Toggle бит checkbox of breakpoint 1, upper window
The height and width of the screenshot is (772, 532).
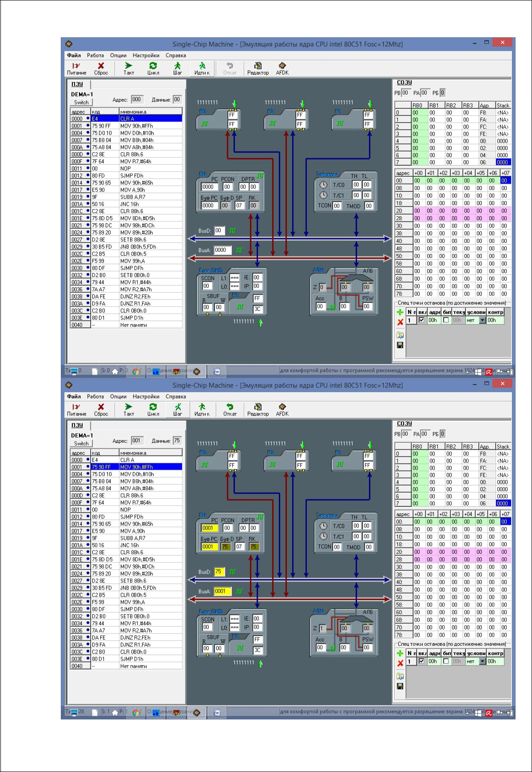coord(446,320)
